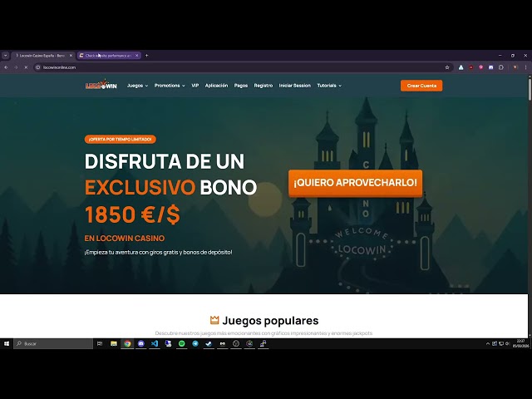The height and width of the screenshot is (399, 532).
Task: Go back using the browser back arrow
Action: (x=6, y=67)
